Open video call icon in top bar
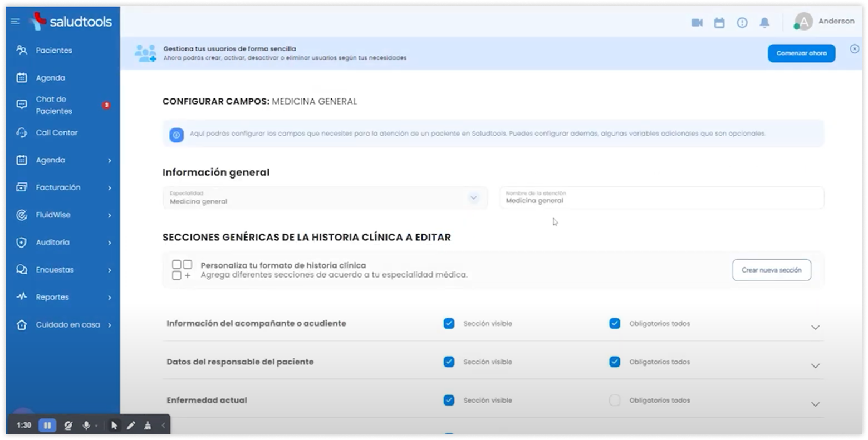 697,23
